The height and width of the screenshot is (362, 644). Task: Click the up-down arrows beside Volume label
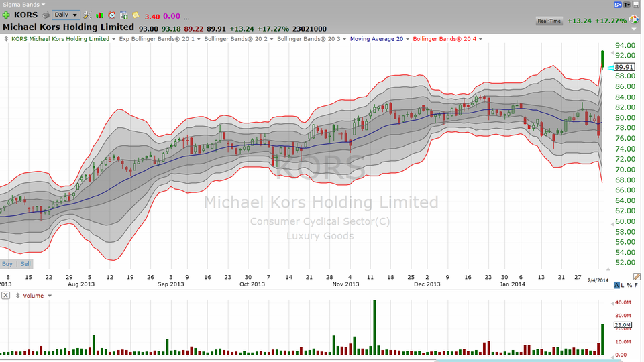click(x=17, y=296)
